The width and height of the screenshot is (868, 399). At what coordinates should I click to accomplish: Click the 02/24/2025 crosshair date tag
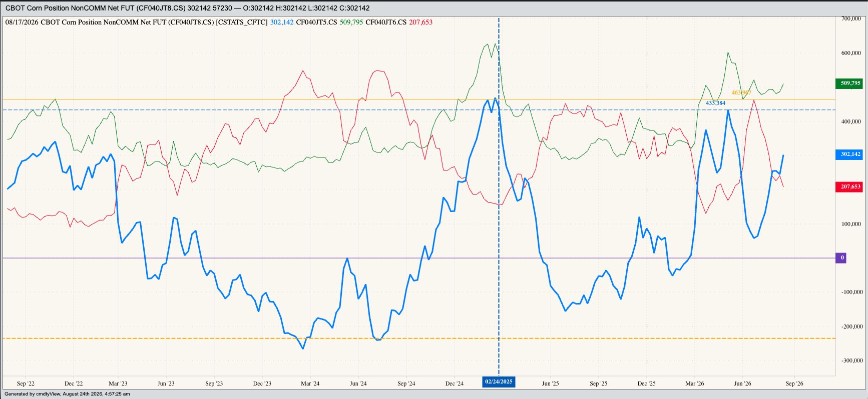point(499,382)
